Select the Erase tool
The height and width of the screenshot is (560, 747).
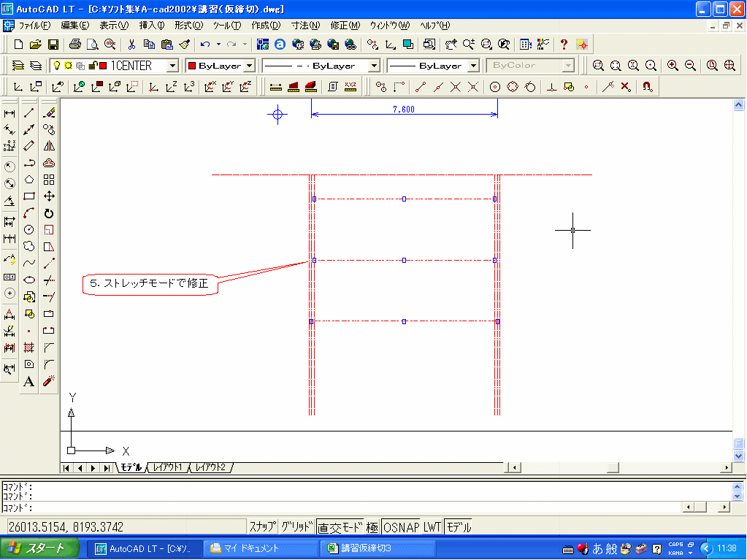click(49, 113)
